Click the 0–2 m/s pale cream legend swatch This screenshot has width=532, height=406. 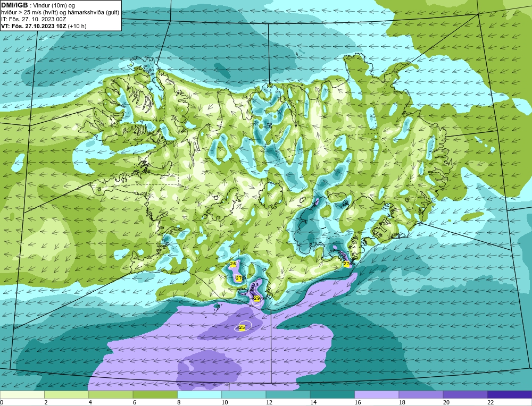22,395
